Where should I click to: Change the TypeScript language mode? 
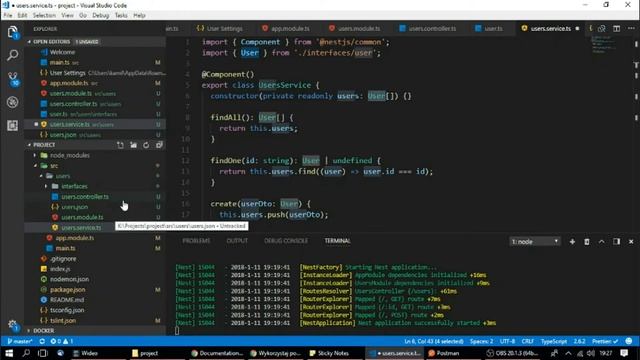pos(553,341)
